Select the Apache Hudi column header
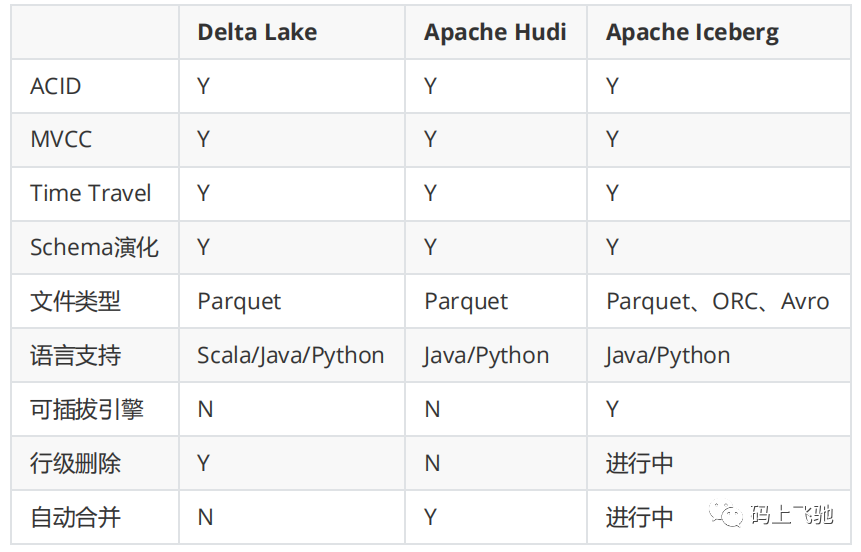The width and height of the screenshot is (861, 552). pos(495,32)
